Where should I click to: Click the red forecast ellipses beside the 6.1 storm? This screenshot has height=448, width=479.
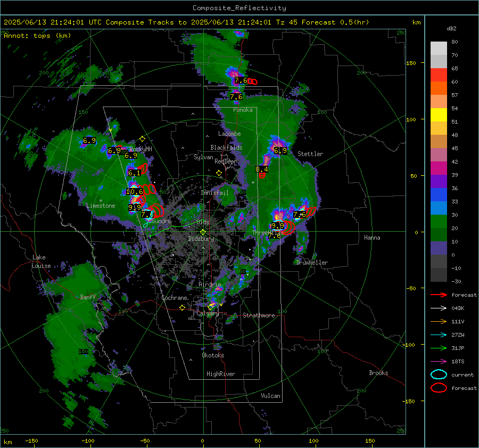click(x=143, y=168)
